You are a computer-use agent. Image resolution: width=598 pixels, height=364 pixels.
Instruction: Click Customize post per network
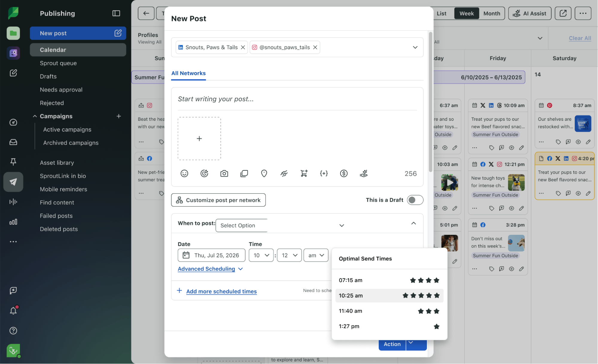click(218, 200)
